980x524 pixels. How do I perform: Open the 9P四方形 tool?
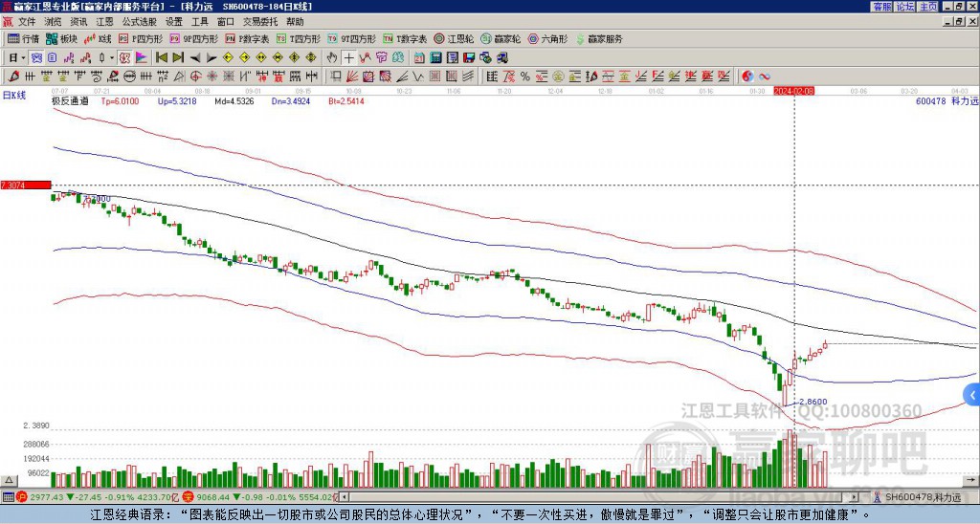pos(194,38)
